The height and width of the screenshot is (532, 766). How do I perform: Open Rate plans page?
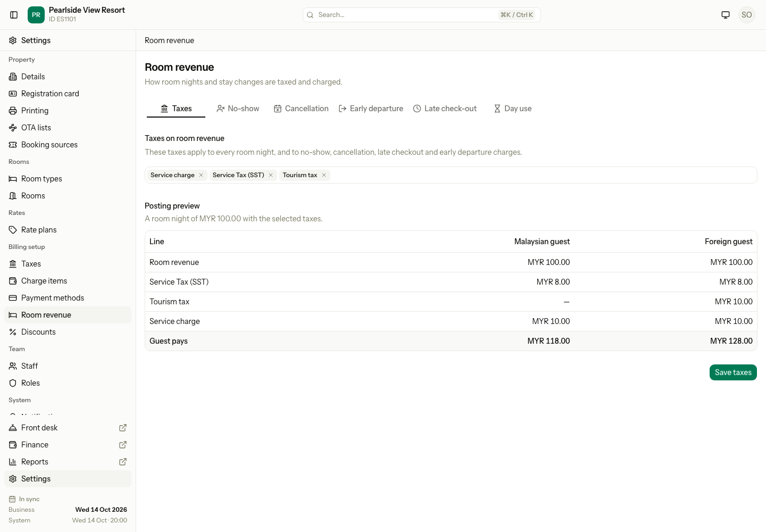[68, 230]
